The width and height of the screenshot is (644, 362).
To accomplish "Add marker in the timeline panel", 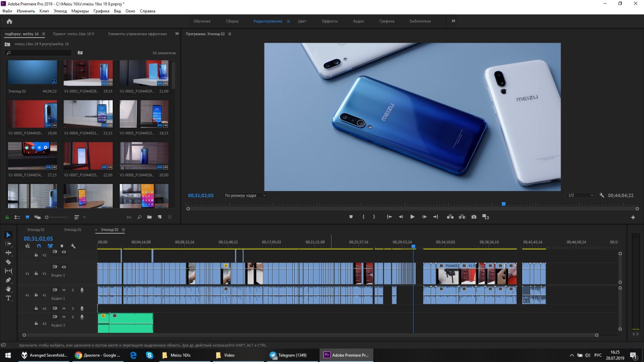I will (62, 246).
